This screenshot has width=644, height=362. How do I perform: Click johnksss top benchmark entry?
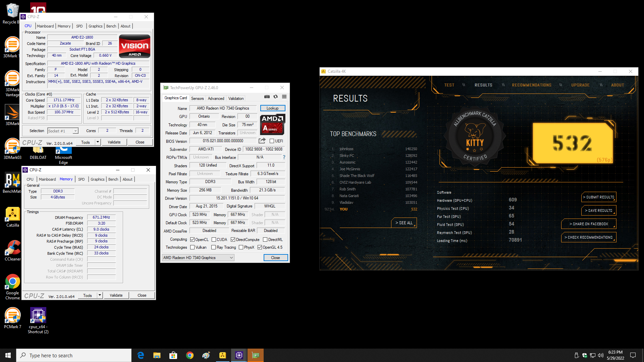click(x=374, y=149)
